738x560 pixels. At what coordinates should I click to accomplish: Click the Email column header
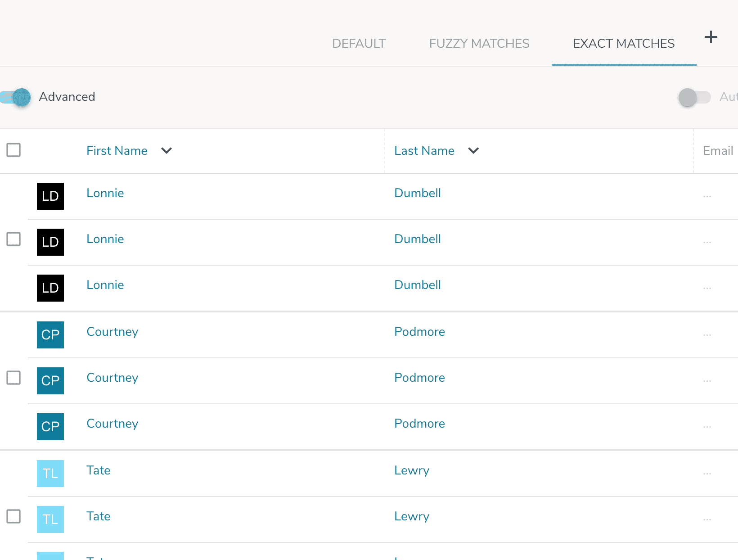[x=718, y=150]
